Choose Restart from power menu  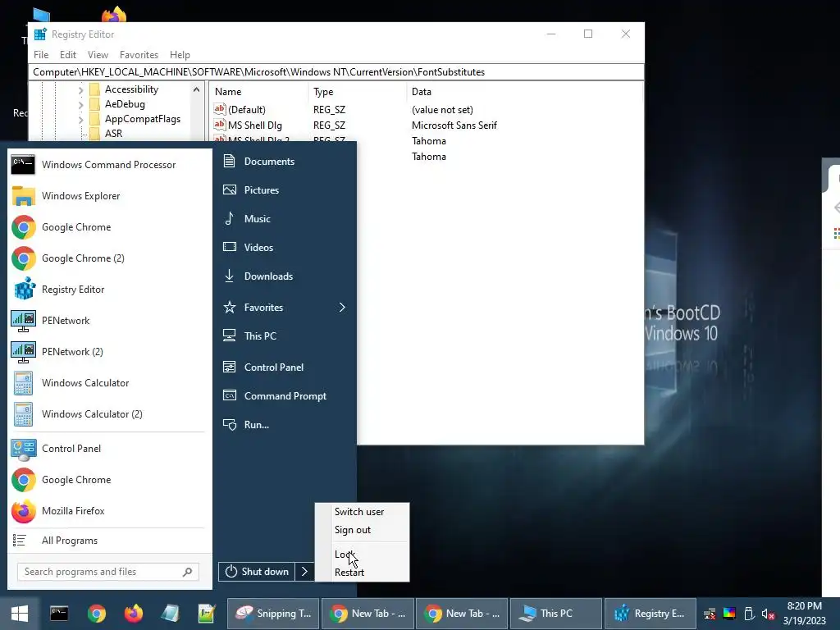tap(362, 573)
